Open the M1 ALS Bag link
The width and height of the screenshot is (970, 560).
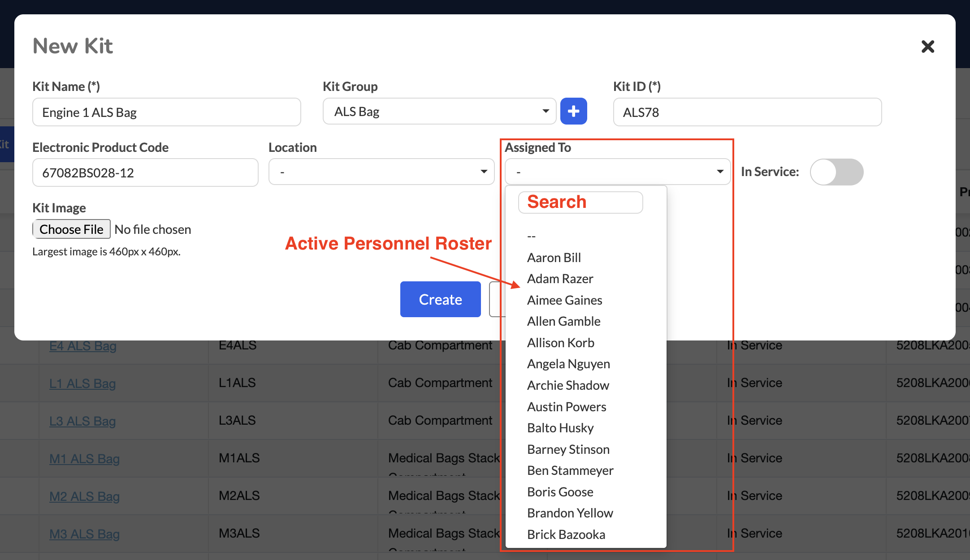84,459
